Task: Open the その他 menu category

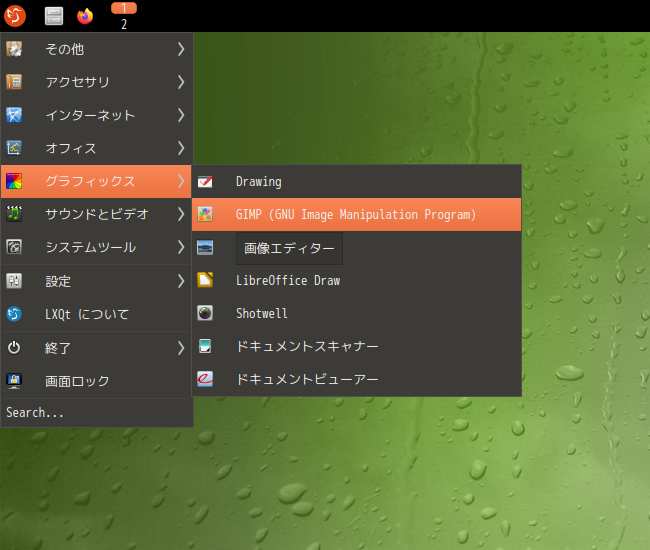Action: coord(96,49)
